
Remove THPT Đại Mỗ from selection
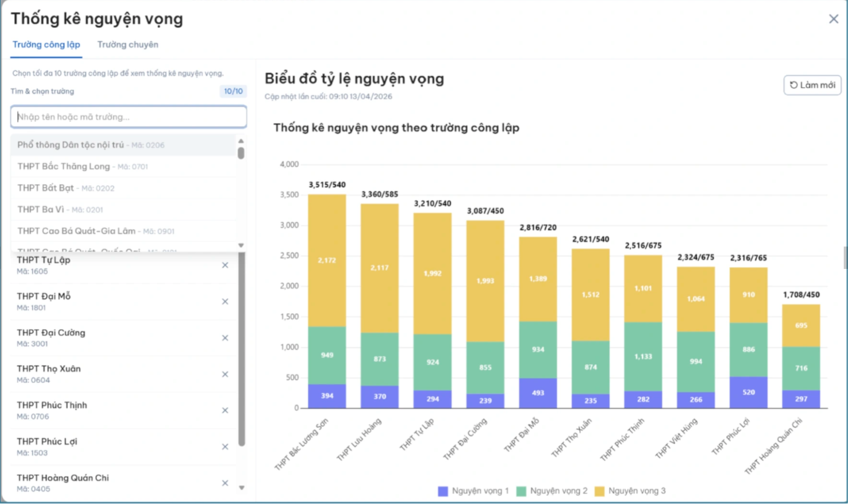coord(225,302)
